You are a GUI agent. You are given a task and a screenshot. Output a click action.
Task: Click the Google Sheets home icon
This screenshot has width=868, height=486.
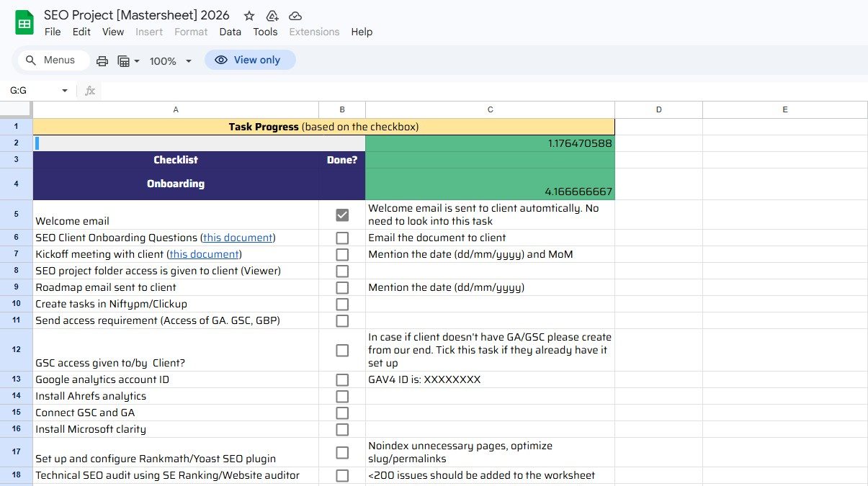(24, 22)
